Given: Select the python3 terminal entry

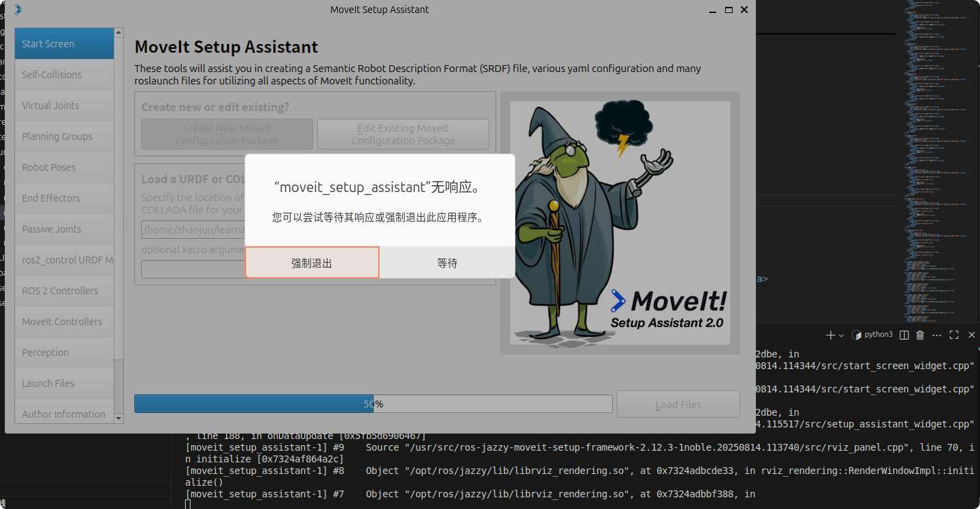Looking at the screenshot, I should 872,335.
